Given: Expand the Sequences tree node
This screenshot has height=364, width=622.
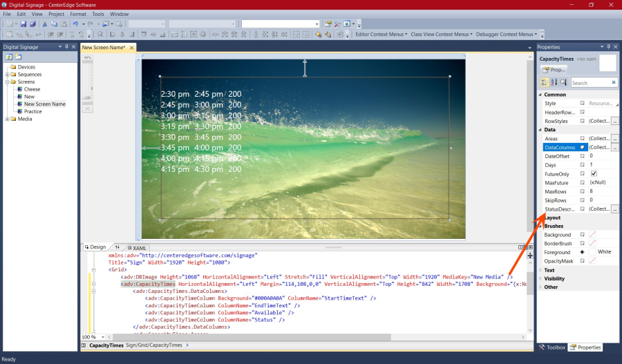Looking at the screenshot, I should 7,75.
